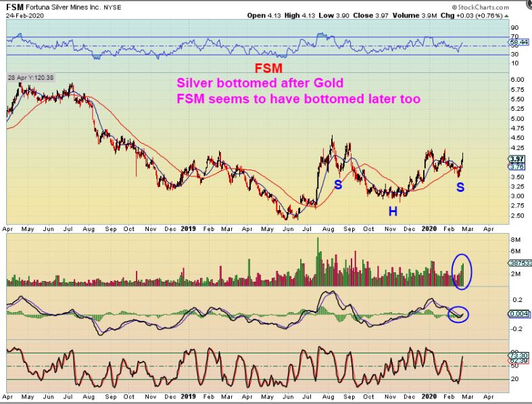Click the '28 Apr Y:120.38' cursor readout
The width and height of the screenshot is (532, 404).
coord(31,78)
